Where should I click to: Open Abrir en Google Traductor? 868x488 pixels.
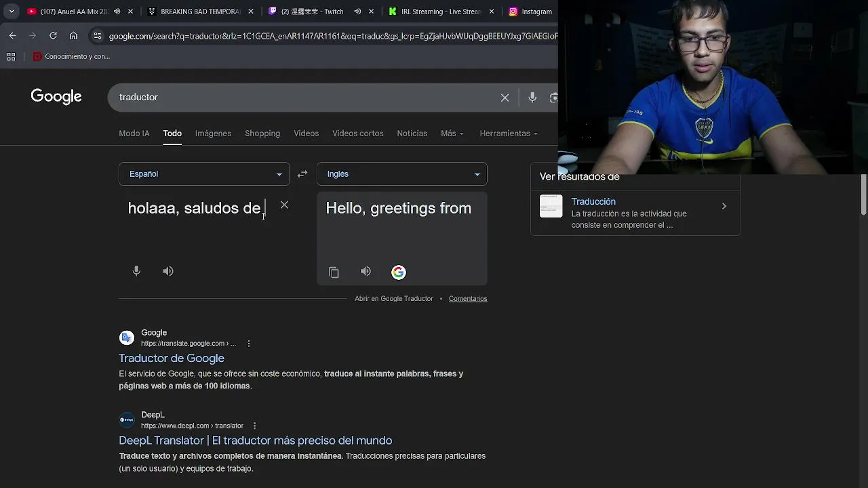click(393, 299)
